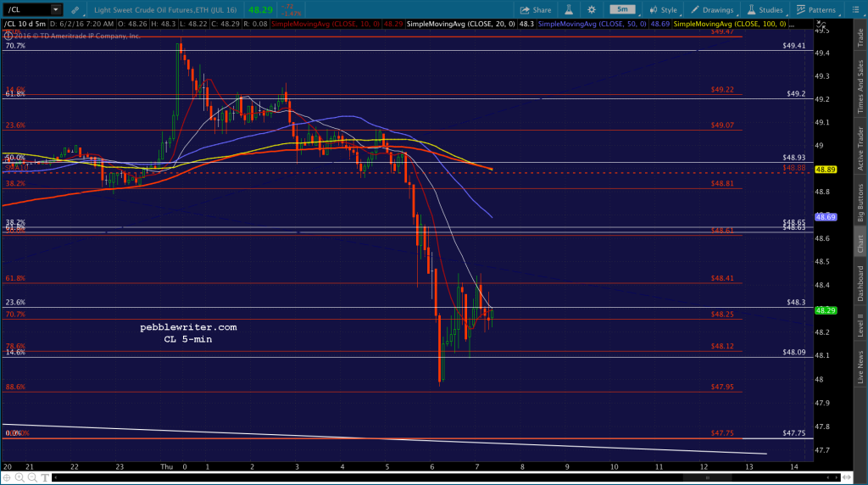
Task: Open the symbol link chain icon
Action: pos(75,10)
